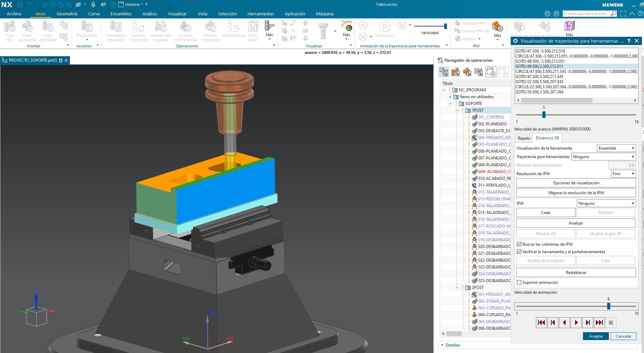The image size is (644, 353).
Task: Click the search box Escriba aquí para buscar
Action: (589, 14)
